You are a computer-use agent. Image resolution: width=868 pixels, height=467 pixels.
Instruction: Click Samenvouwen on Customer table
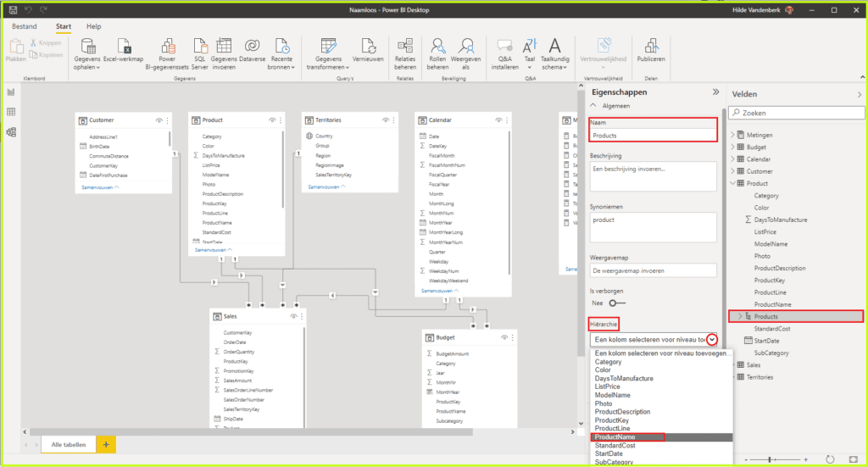(100, 187)
